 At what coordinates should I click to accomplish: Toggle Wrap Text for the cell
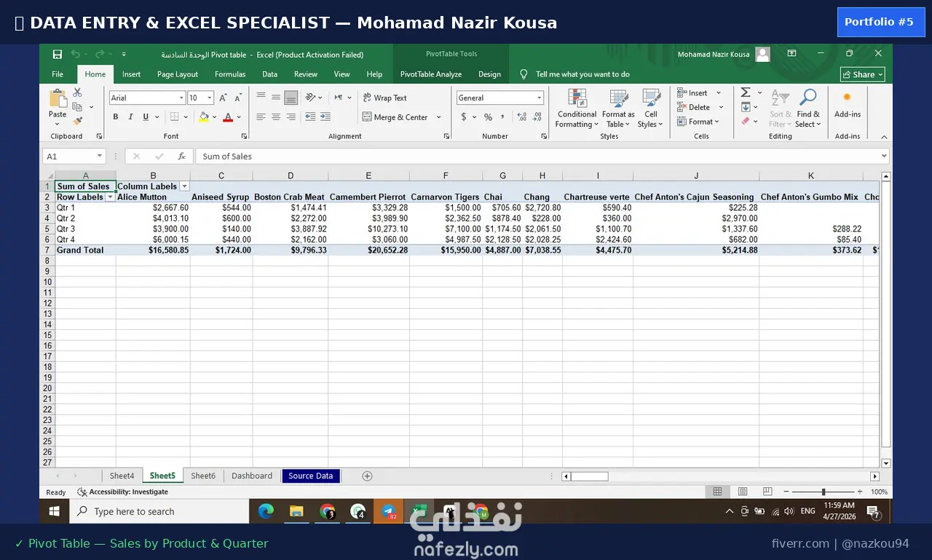(385, 98)
